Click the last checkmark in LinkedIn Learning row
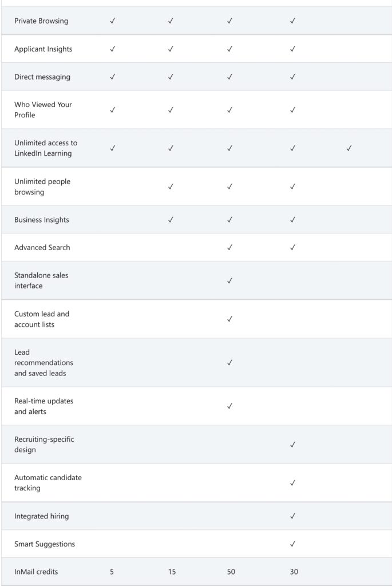Viewport: 392px width, 586px height. tap(349, 148)
